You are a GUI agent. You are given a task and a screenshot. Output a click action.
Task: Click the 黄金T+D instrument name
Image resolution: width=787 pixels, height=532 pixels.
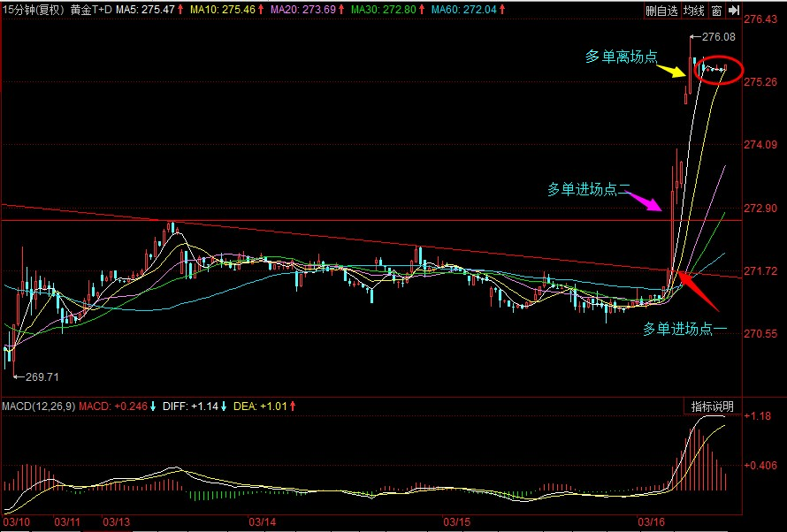(91, 10)
